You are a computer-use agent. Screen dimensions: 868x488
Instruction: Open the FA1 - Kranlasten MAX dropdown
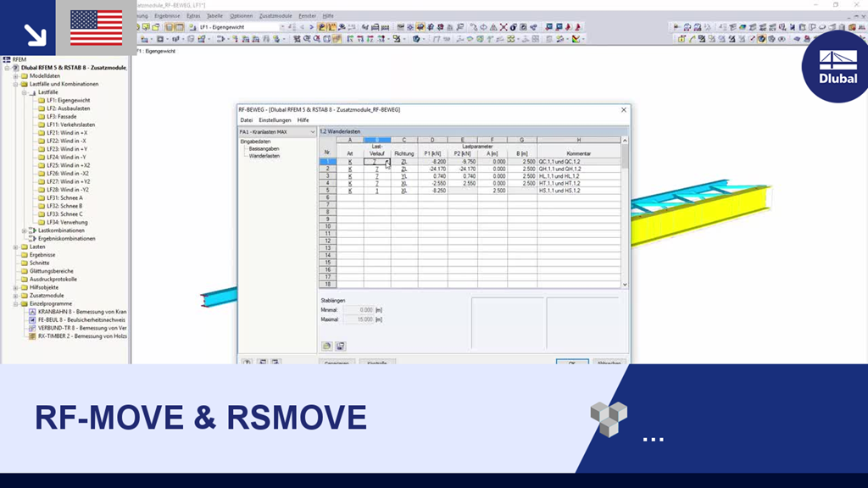pos(312,132)
